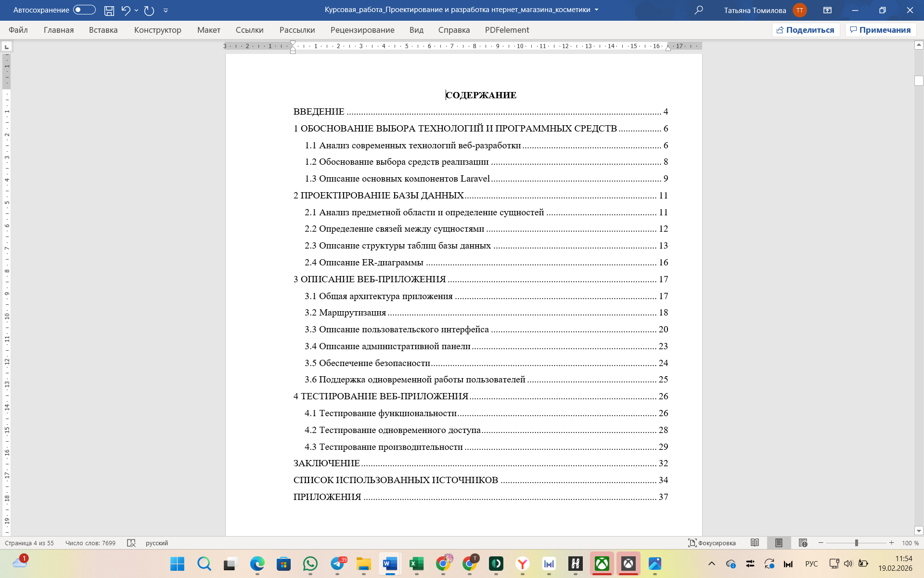Click the Поделиться button

[x=806, y=30]
